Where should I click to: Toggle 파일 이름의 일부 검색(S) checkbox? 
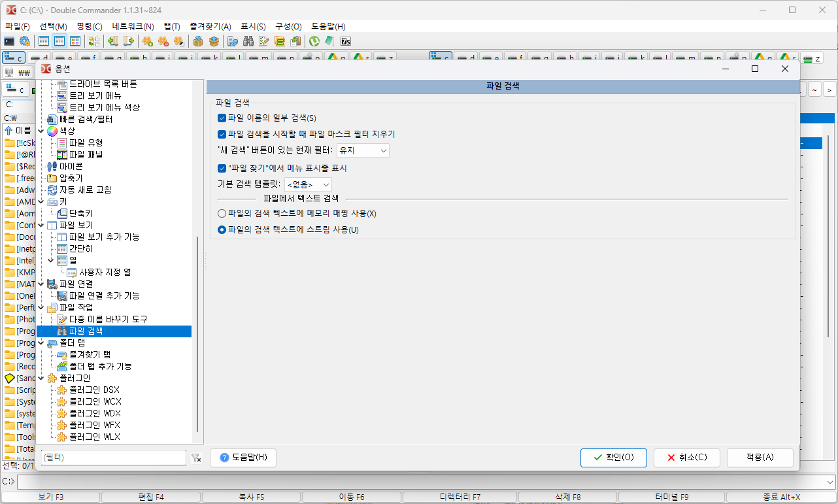(x=222, y=118)
